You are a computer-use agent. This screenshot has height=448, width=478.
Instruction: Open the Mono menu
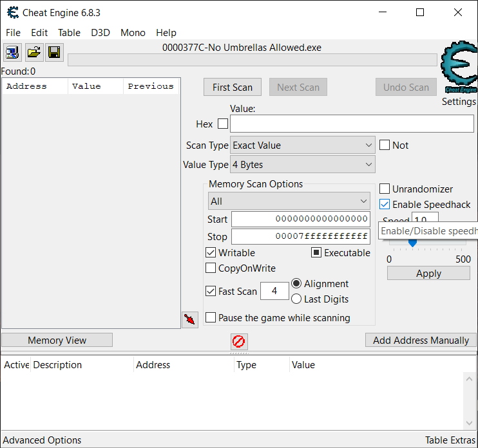tap(133, 33)
